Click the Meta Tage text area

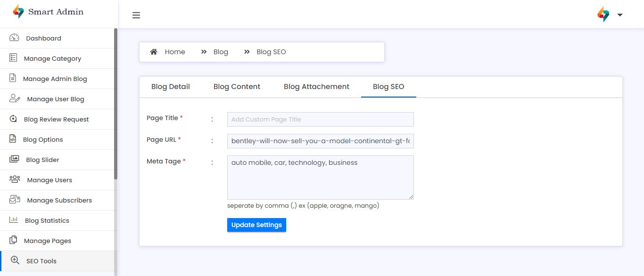pos(320,178)
